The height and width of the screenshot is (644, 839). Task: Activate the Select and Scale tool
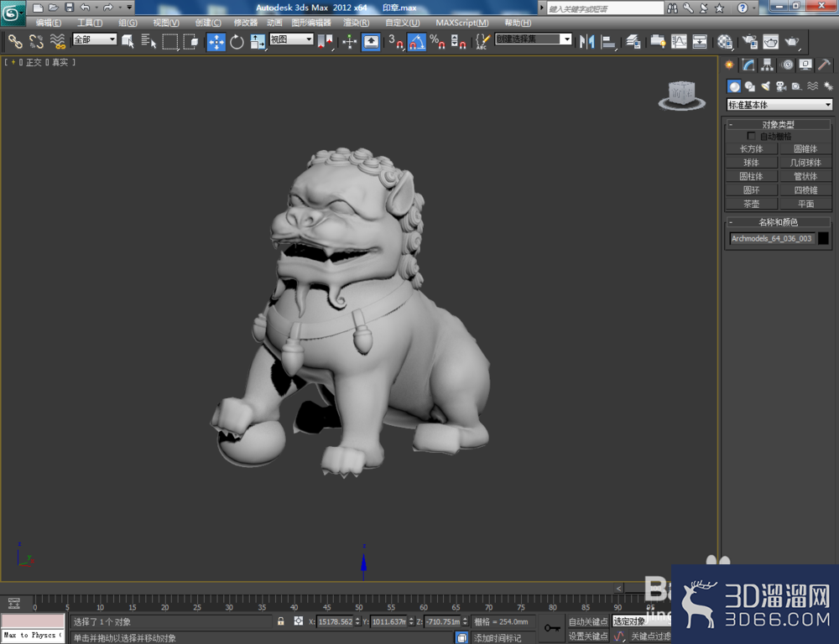click(x=258, y=42)
